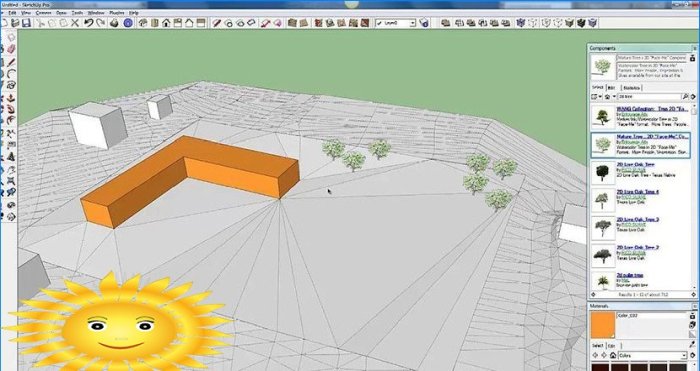Switch to Components Select tab
Image resolution: width=700 pixels, height=371 pixels.
(x=597, y=88)
